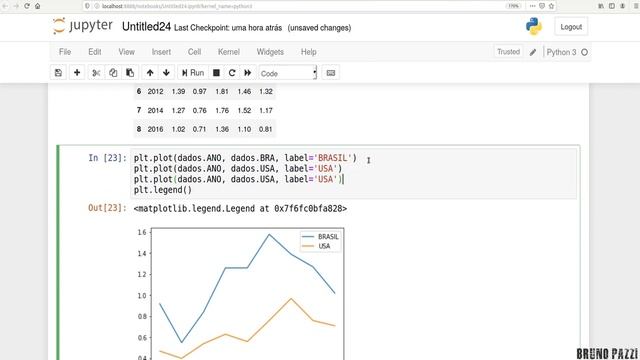Open the browser library icon
The image size is (640, 360).
coord(601,6)
